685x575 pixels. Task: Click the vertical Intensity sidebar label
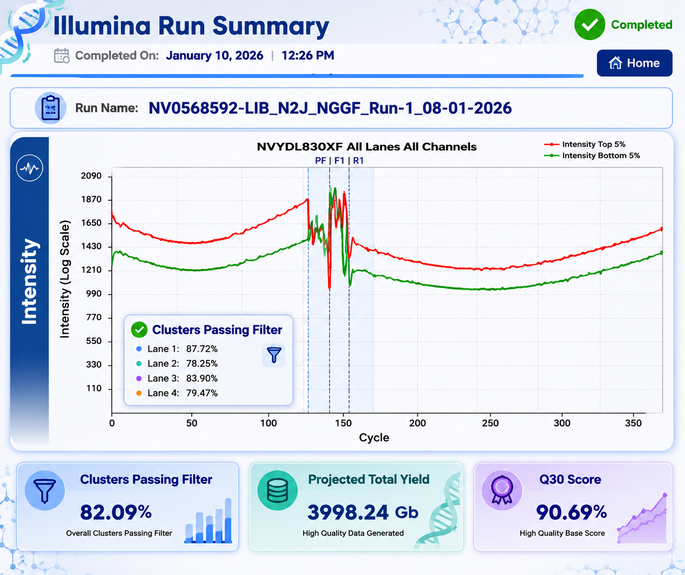tap(29, 282)
